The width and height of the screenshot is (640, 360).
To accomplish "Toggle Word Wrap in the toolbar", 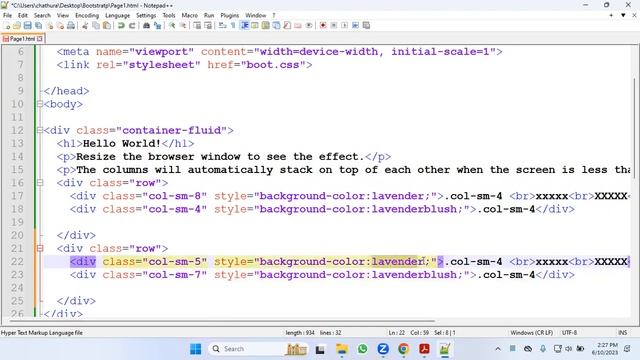I will (222, 25).
